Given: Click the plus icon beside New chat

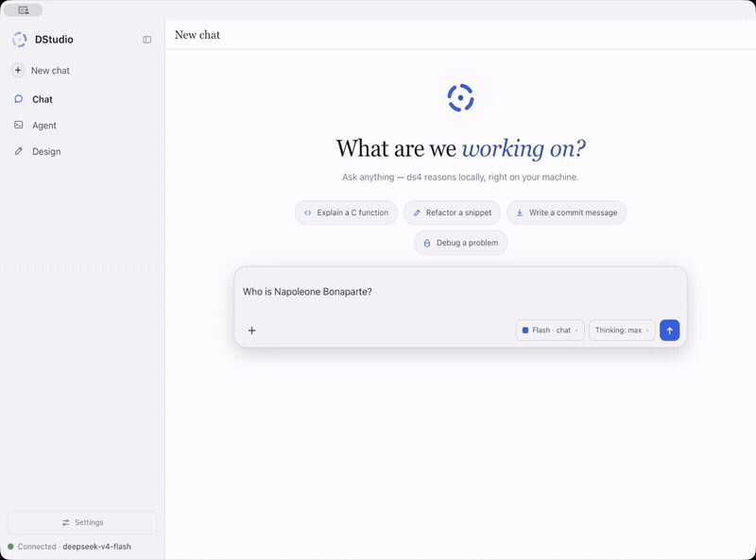Looking at the screenshot, I should point(18,71).
